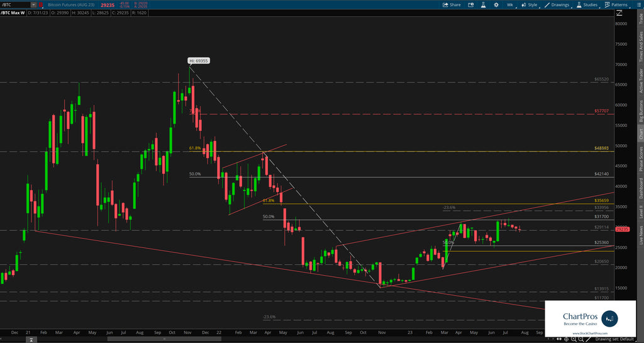Click the axis icon above the price scale
The height and width of the screenshot is (343, 644).
coord(620,13)
